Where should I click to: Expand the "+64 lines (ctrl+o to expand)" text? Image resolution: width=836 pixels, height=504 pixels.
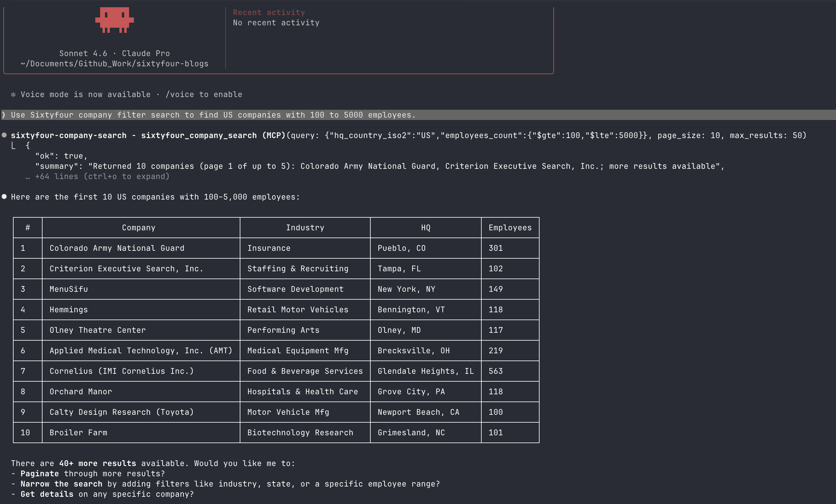coord(102,176)
